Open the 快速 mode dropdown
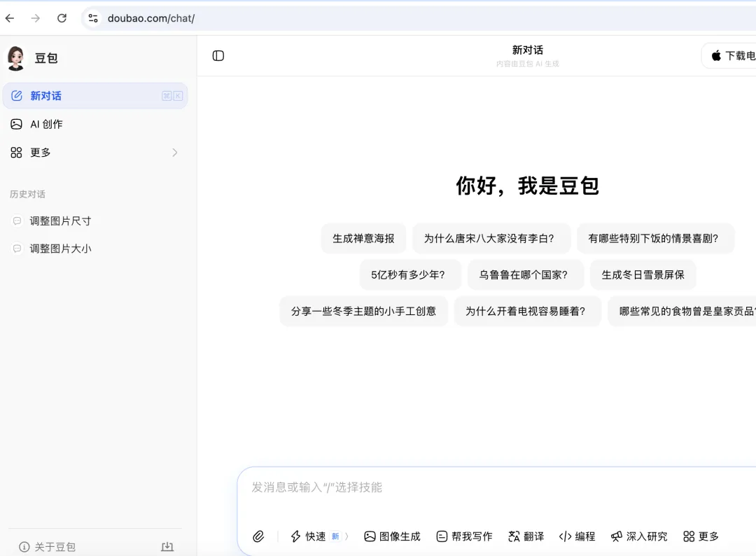This screenshot has height=556, width=756. [319, 536]
